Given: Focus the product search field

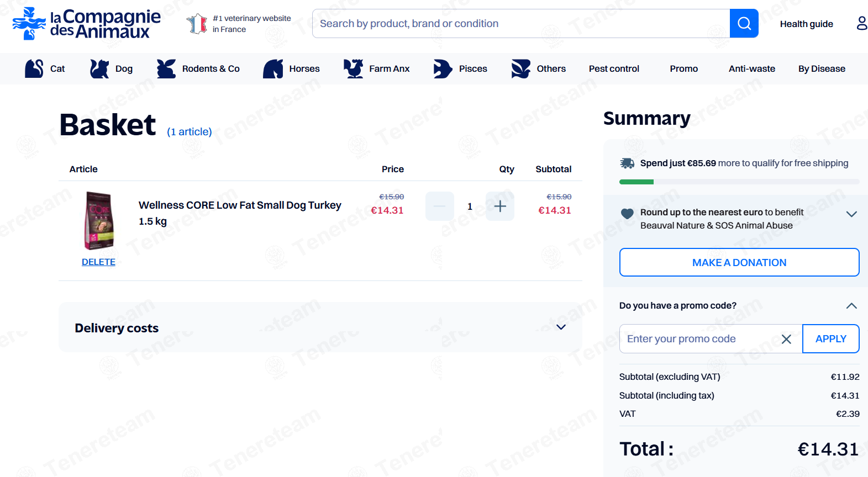Looking at the screenshot, I should [521, 23].
